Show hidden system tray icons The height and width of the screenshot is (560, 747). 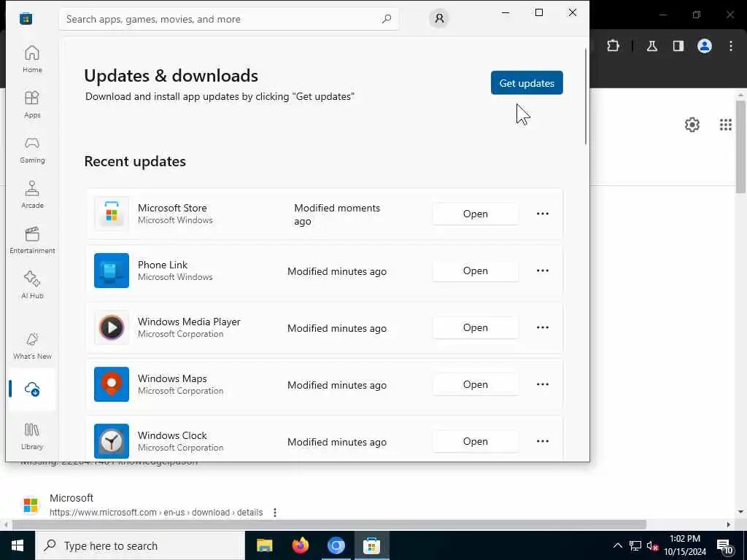[617, 545]
